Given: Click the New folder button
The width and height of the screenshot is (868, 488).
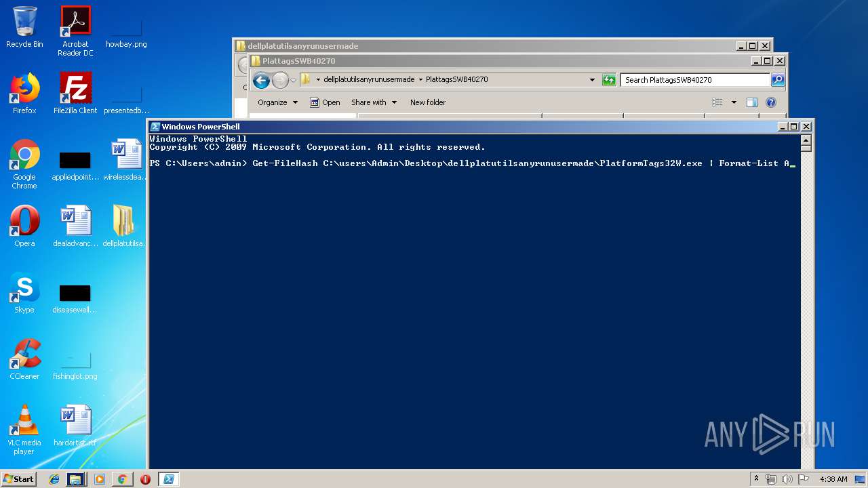Looking at the screenshot, I should click(x=428, y=102).
